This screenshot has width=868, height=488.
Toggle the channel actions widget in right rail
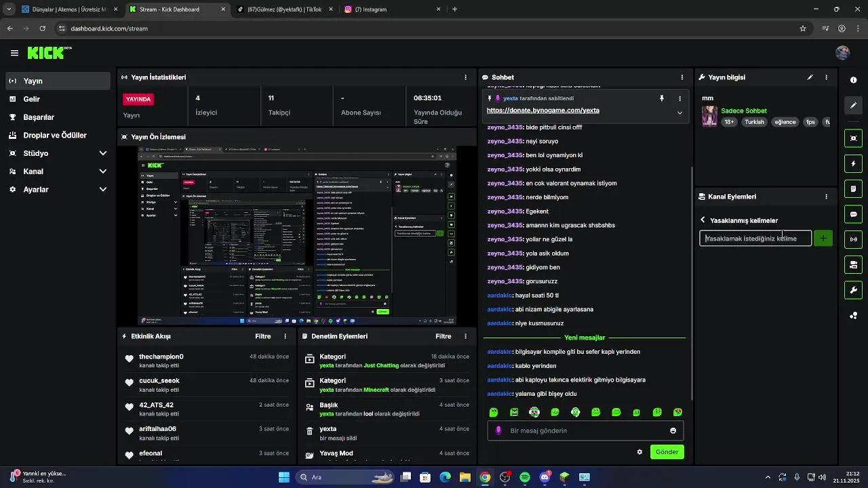853,264
